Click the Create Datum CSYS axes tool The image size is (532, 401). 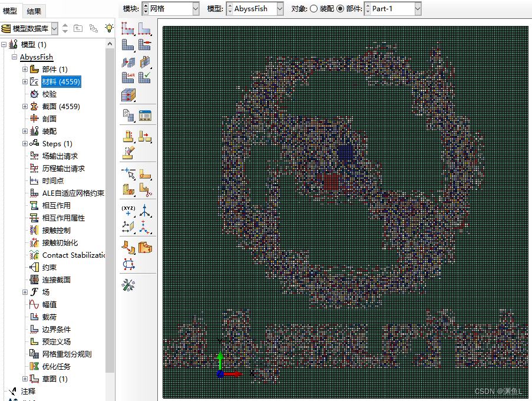pos(145,211)
